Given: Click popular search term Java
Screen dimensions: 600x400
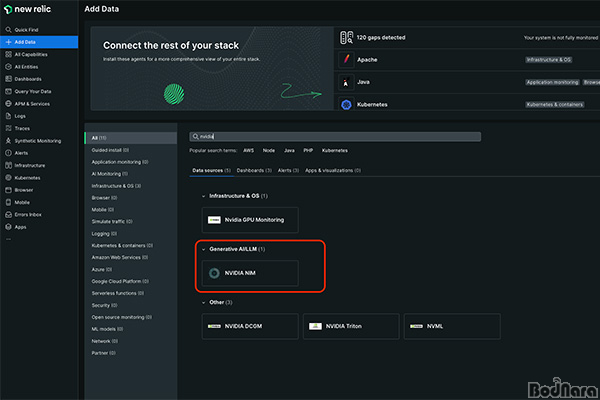Looking at the screenshot, I should [289, 150].
